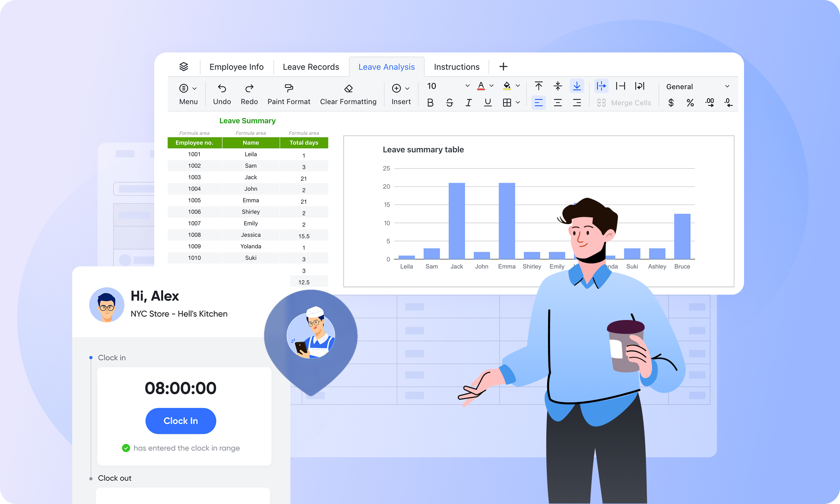Click the Insert plus-circle icon
Image resolution: width=840 pixels, height=504 pixels.
pos(396,88)
